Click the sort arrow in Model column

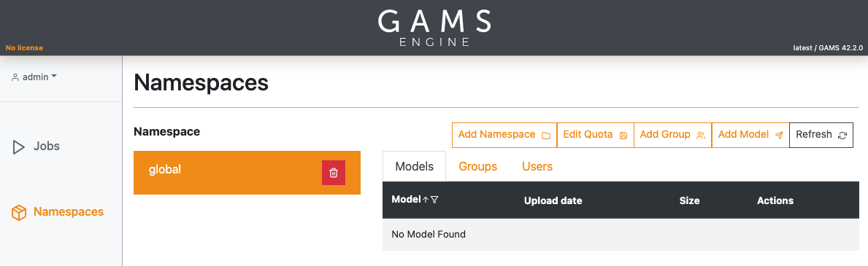click(x=425, y=200)
